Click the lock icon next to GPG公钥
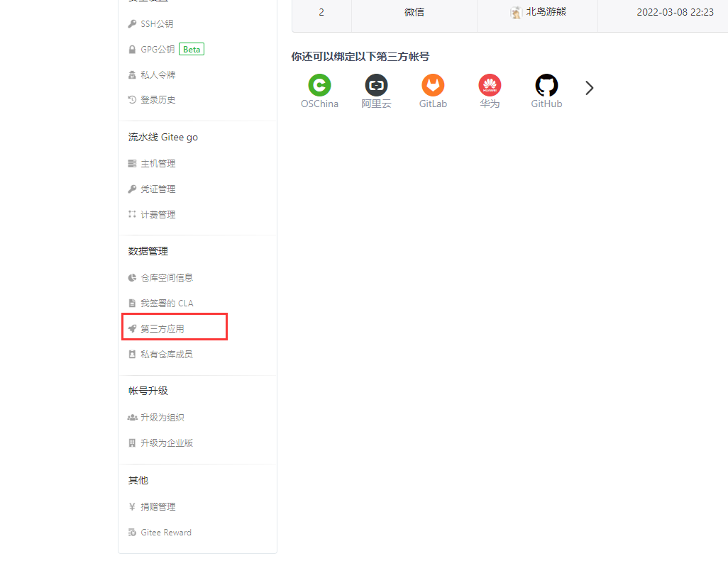The width and height of the screenshot is (728, 573). coord(132,50)
